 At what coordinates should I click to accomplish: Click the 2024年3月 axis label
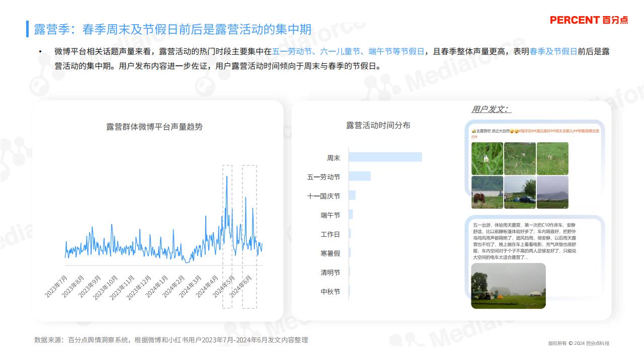(x=190, y=287)
